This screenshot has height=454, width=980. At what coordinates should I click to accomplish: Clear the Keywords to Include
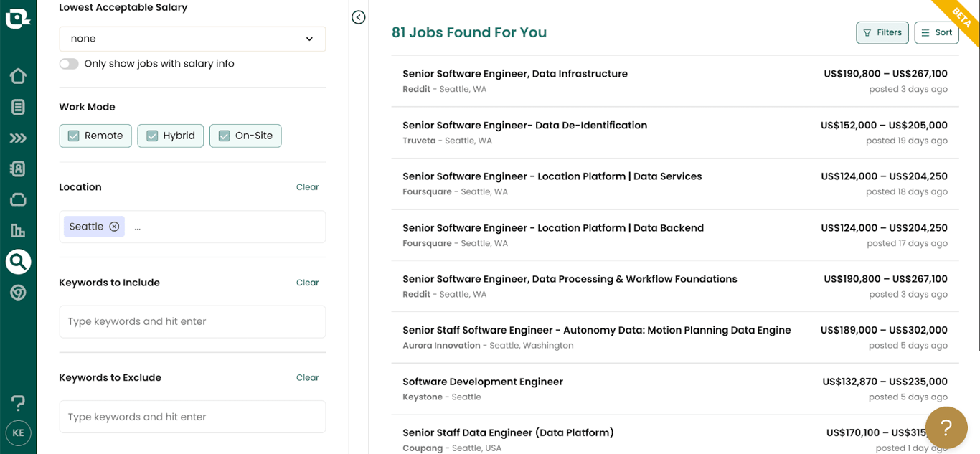(x=307, y=283)
